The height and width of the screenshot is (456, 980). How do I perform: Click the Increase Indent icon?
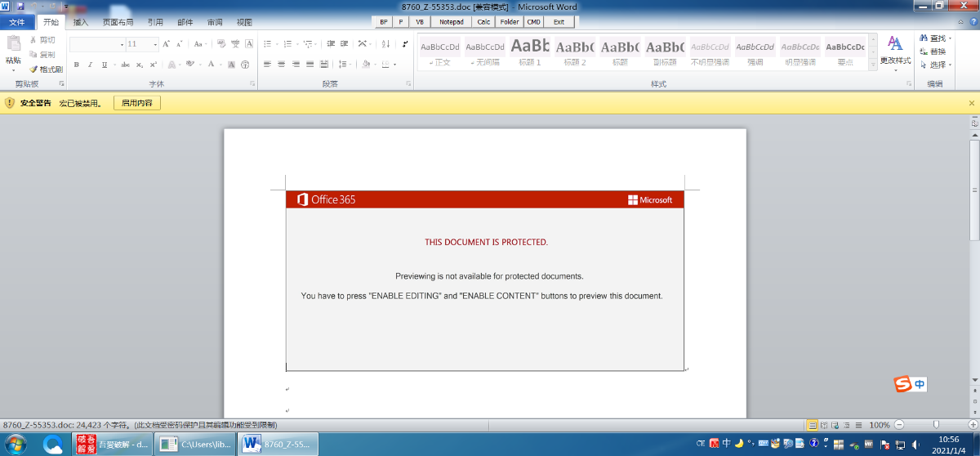click(345, 44)
